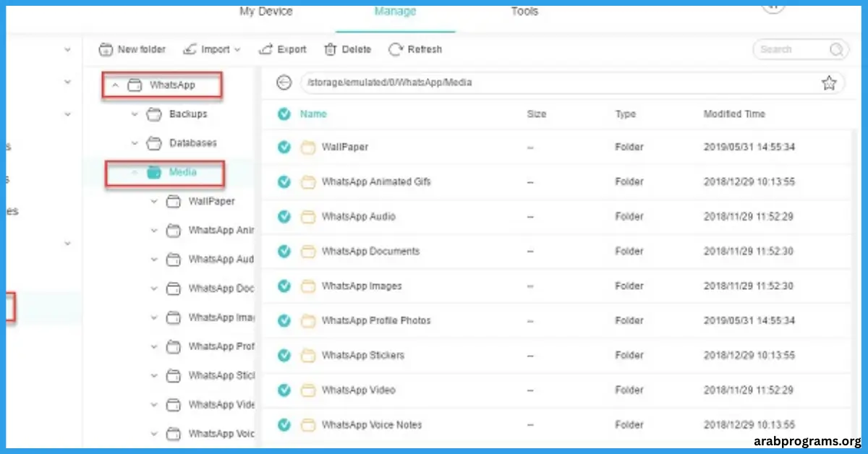The width and height of the screenshot is (868, 454).
Task: Click the Refresh circular arrow icon
Action: click(x=396, y=50)
